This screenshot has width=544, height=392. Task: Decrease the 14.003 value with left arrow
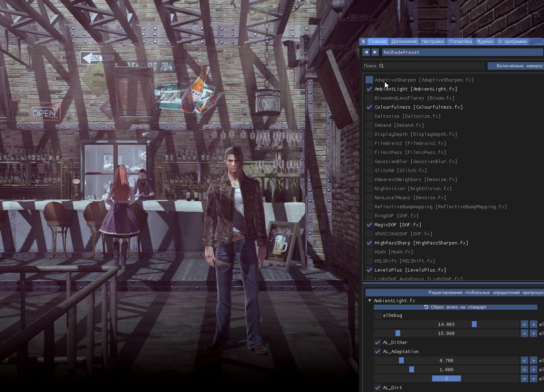click(x=524, y=324)
